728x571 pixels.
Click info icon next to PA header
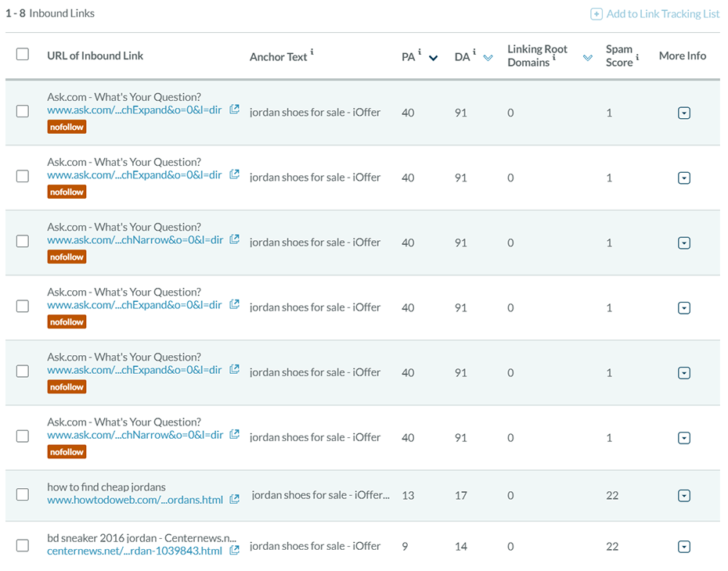tap(420, 52)
